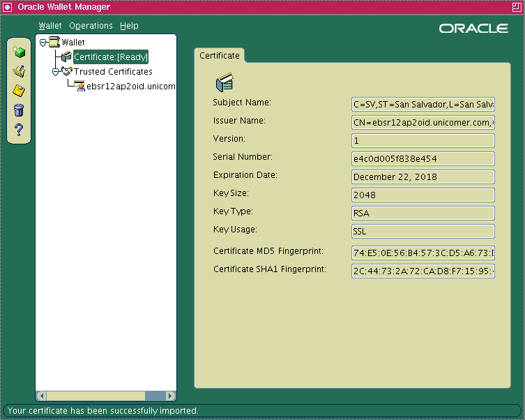Click the Version label

coord(229,139)
